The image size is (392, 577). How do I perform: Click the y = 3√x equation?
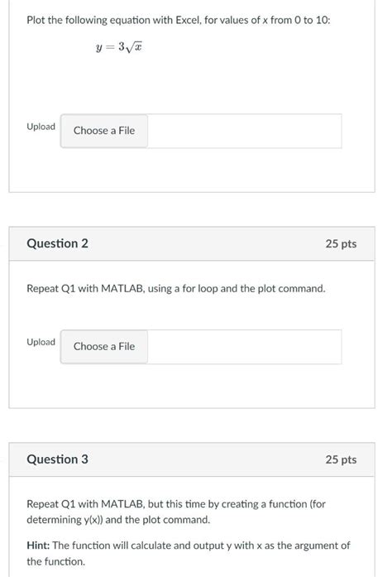pyautogui.click(x=119, y=47)
